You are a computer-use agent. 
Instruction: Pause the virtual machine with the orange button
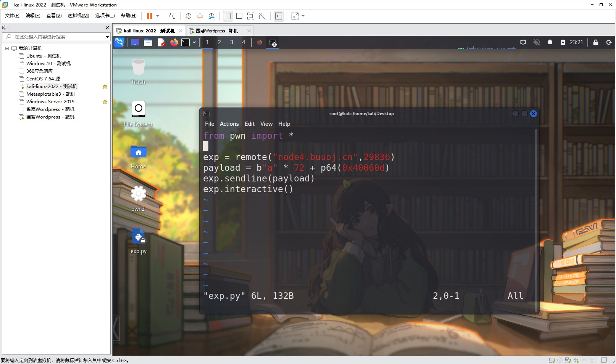[x=150, y=16]
